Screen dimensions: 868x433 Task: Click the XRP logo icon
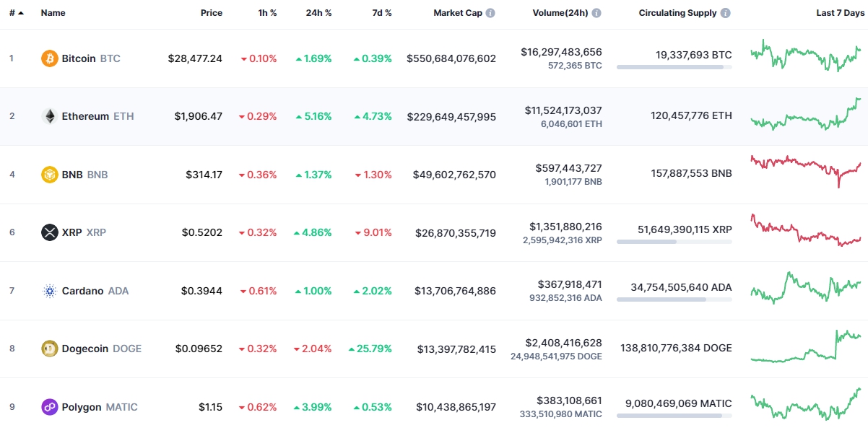[50, 232]
